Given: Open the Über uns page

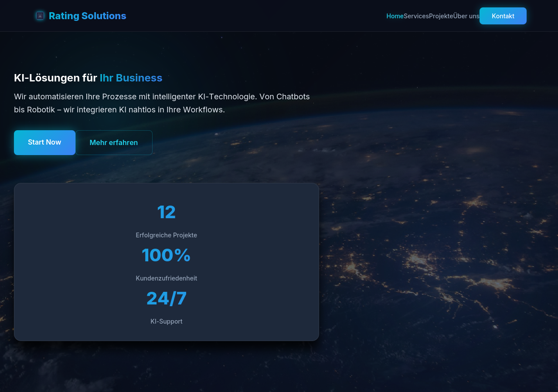Looking at the screenshot, I should 466,16.
